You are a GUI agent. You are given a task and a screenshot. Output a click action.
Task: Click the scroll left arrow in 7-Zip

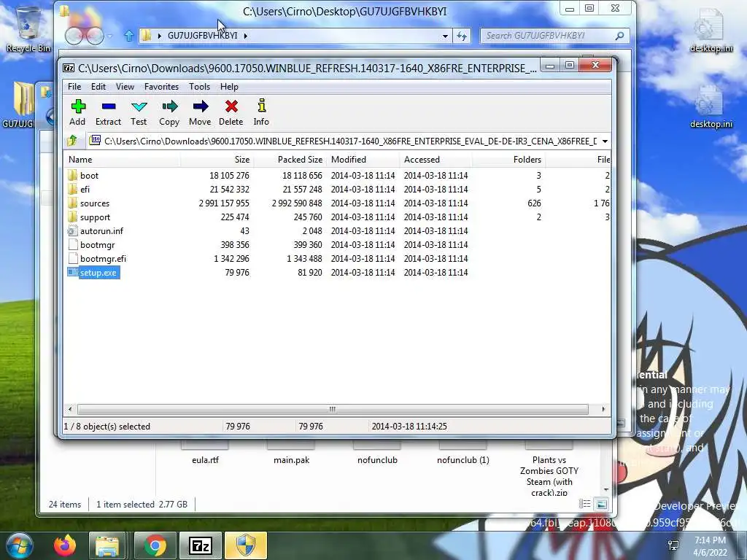click(70, 409)
